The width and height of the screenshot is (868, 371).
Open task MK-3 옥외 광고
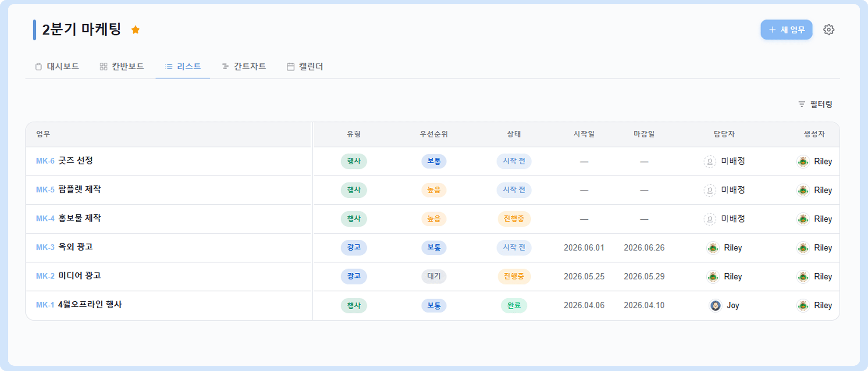64,247
